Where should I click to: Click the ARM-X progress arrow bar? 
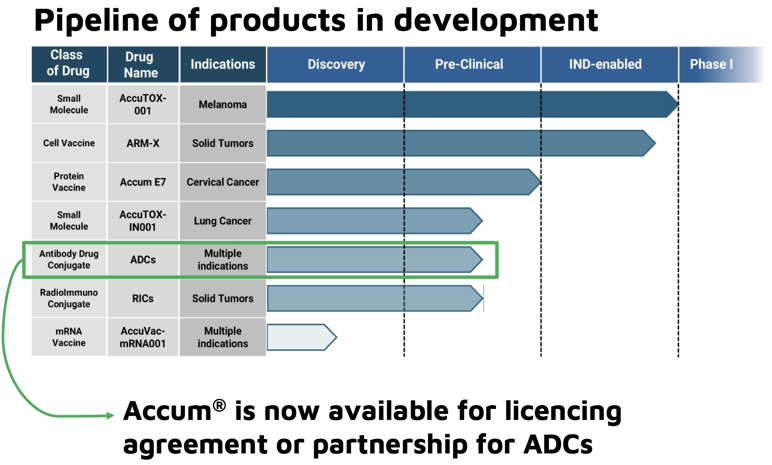coord(461,143)
